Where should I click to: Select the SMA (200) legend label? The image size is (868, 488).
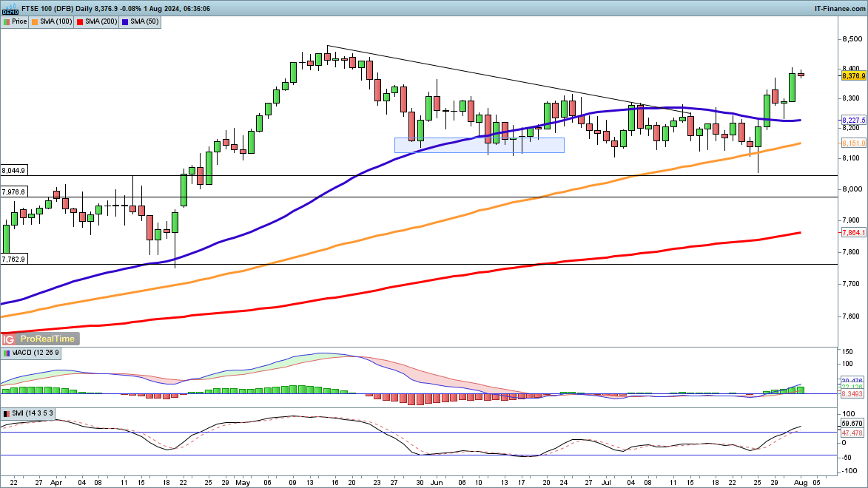pos(100,22)
